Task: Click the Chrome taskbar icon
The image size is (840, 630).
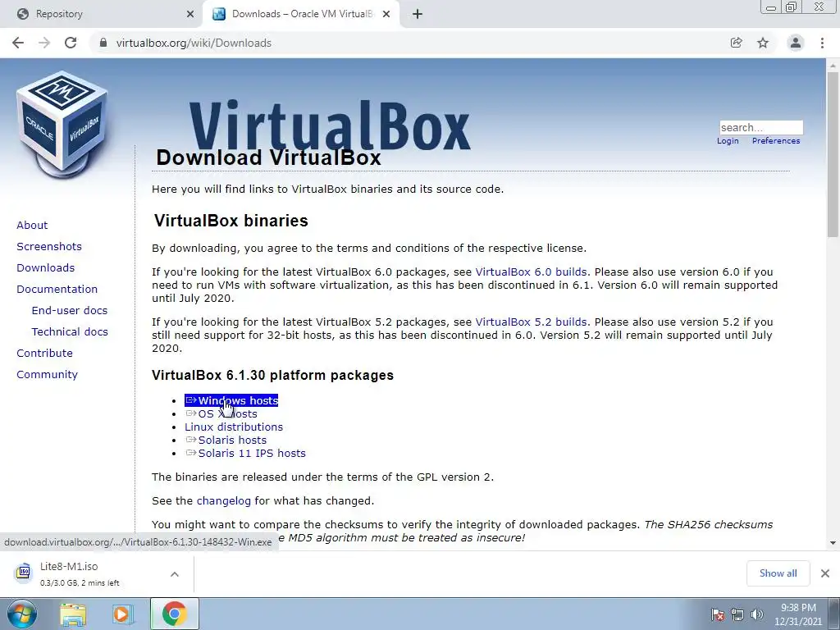Action: point(174,614)
